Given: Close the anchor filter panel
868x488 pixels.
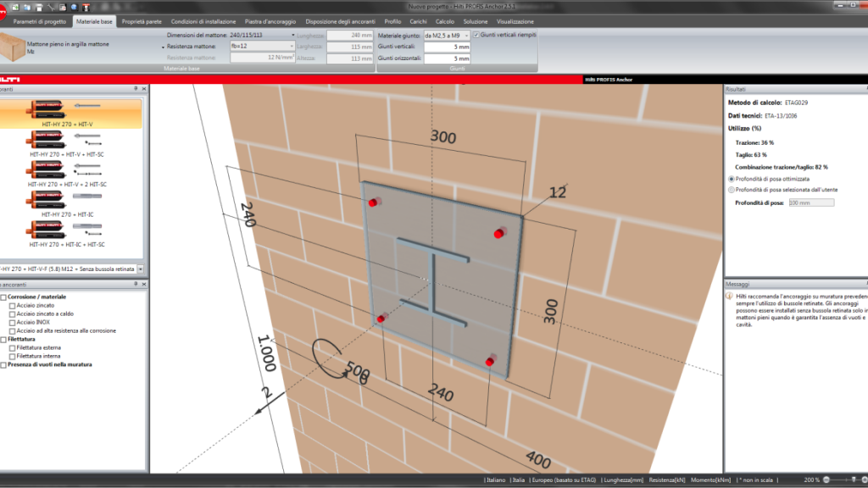Looking at the screenshot, I should [144, 284].
